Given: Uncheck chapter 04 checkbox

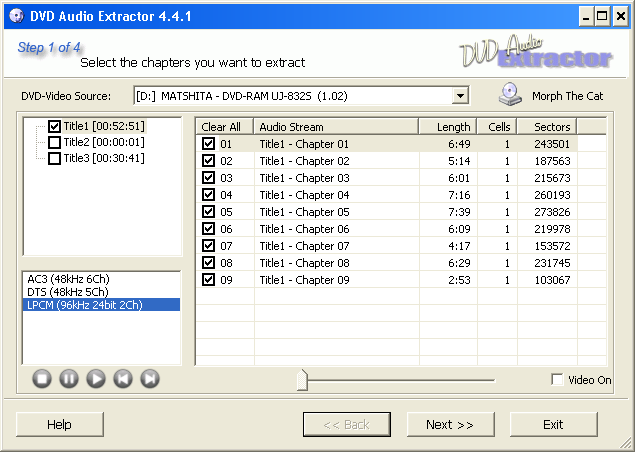Looking at the screenshot, I should (x=209, y=194).
